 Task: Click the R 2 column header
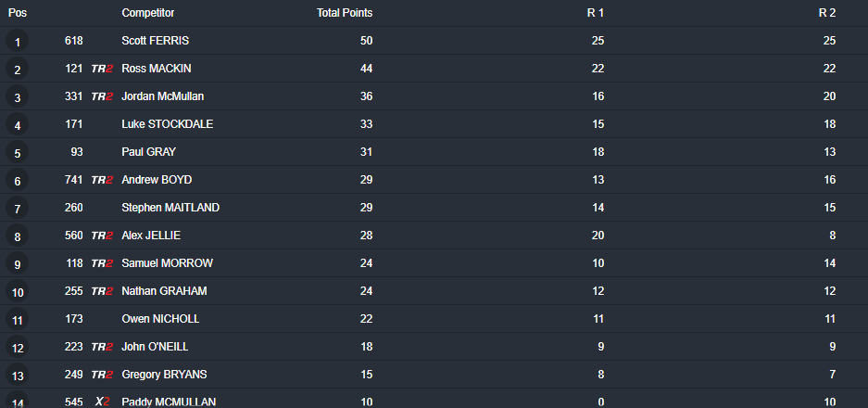tap(827, 13)
